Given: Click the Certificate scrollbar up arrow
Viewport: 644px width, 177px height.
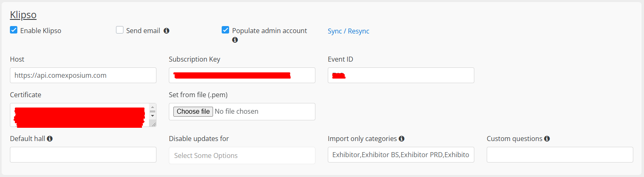Looking at the screenshot, I should (x=152, y=107).
